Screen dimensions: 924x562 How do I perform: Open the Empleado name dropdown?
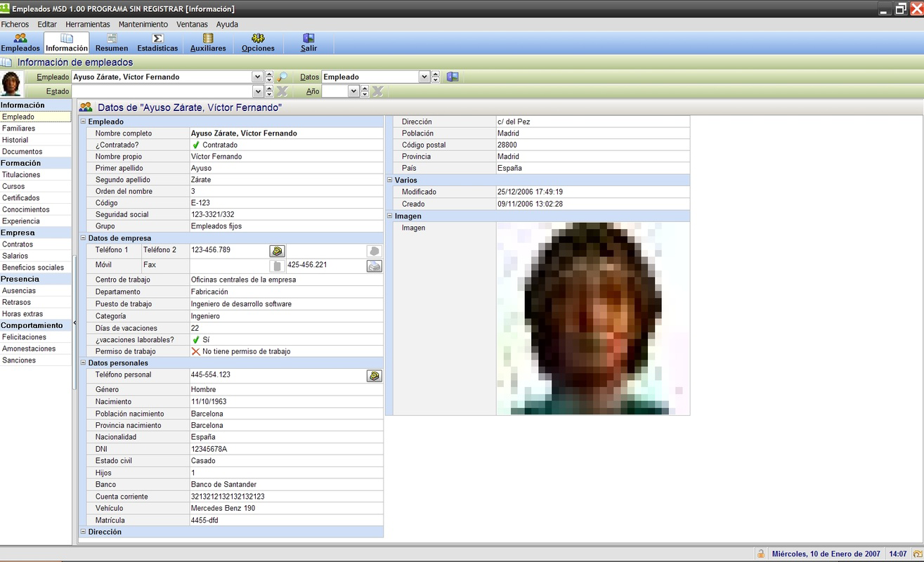point(256,77)
